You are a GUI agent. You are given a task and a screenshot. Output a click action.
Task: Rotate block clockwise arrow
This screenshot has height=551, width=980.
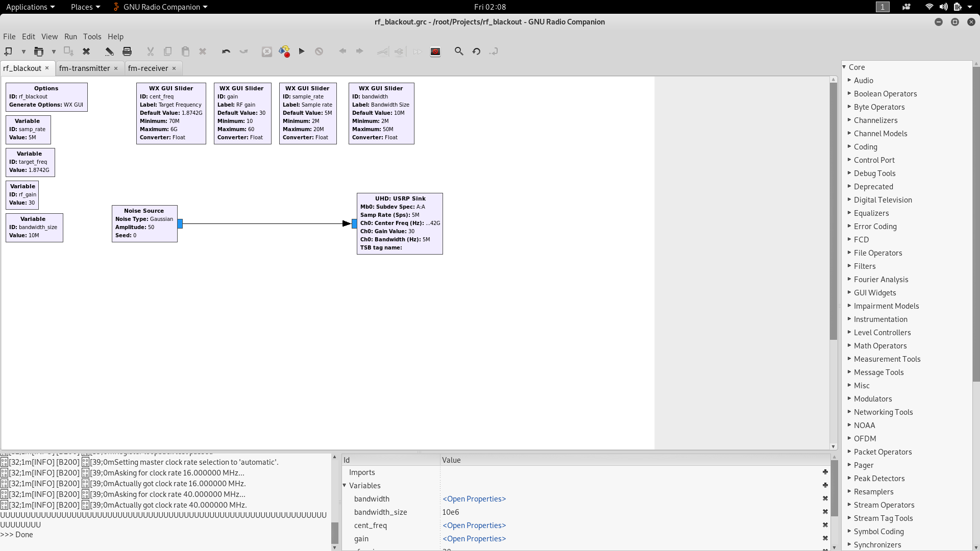click(x=360, y=52)
